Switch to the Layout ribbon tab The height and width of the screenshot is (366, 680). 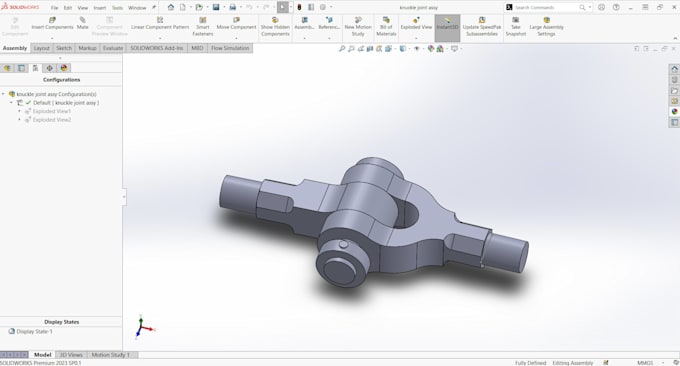tap(42, 48)
